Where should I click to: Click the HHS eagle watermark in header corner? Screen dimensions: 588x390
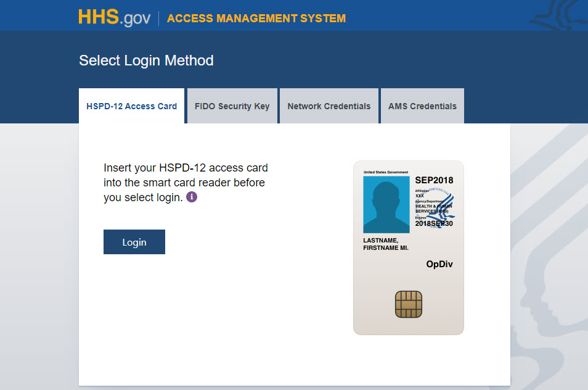click(x=558, y=15)
